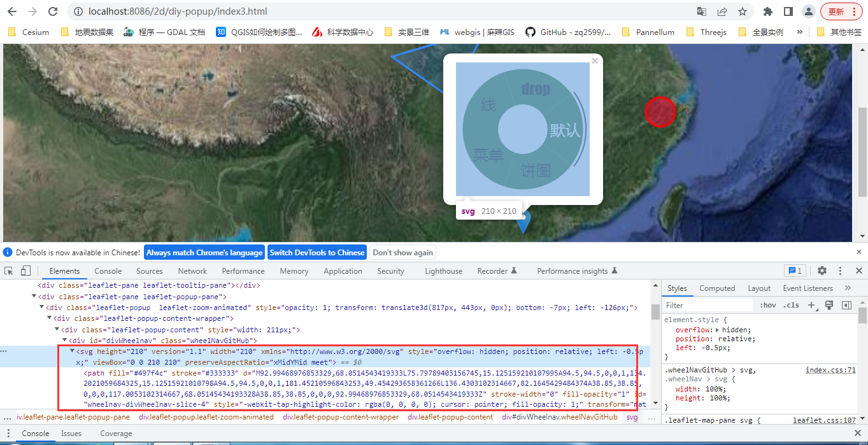Collapse the selected svg node
868x445 pixels.
72,351
